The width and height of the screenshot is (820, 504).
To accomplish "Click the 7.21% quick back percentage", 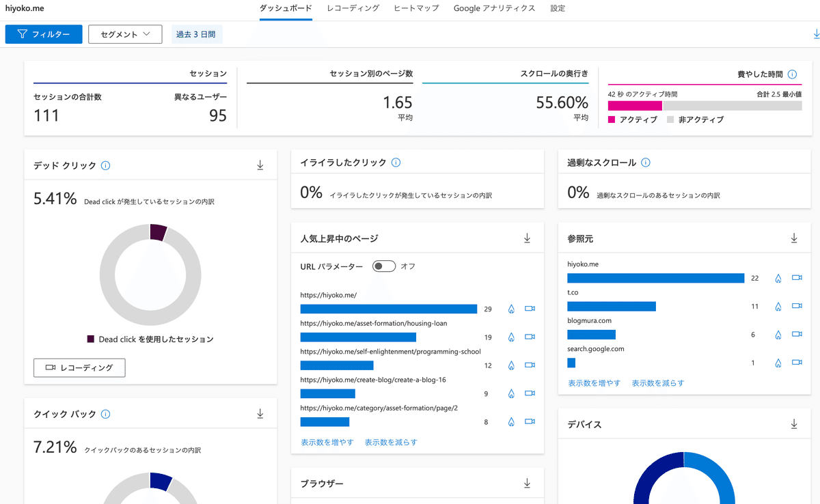I will [x=55, y=447].
